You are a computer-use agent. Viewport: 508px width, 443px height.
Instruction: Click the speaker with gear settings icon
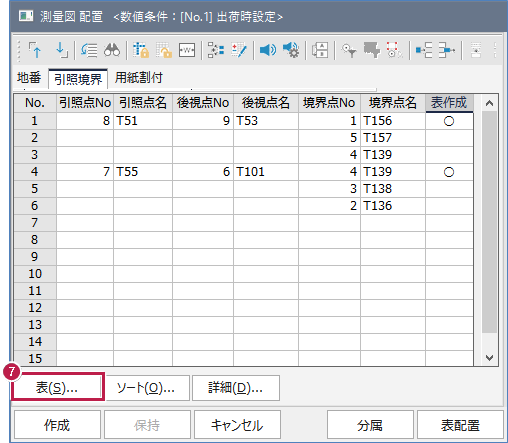(291, 50)
